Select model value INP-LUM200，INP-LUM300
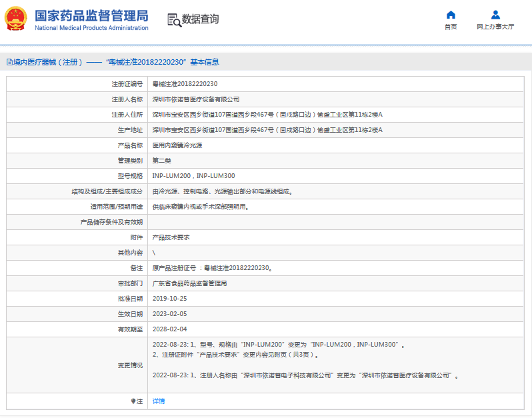The image size is (532, 418). click(194, 176)
